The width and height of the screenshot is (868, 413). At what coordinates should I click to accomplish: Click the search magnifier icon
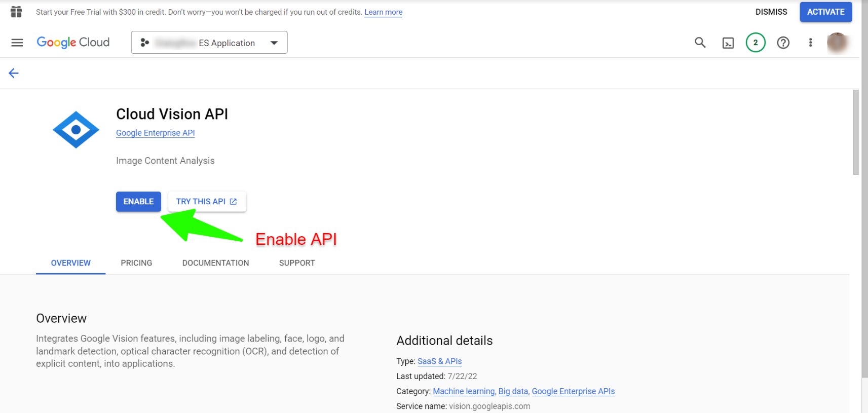[700, 43]
